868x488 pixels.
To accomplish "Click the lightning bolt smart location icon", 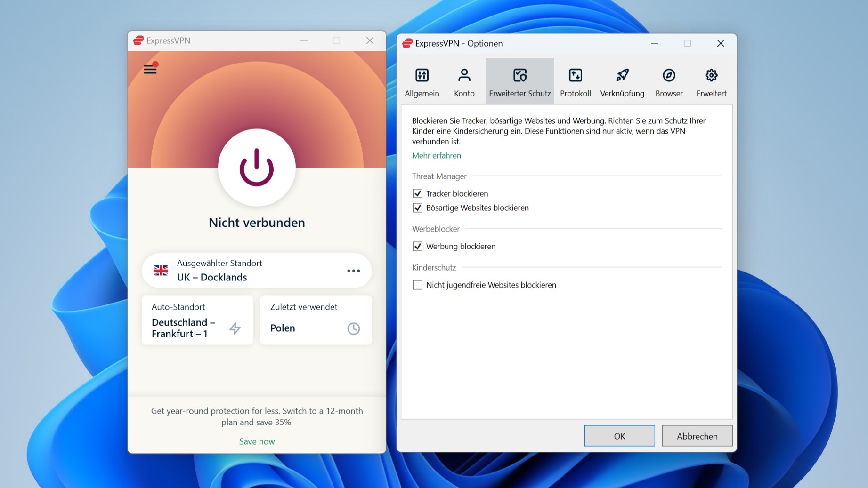I will pyautogui.click(x=235, y=328).
